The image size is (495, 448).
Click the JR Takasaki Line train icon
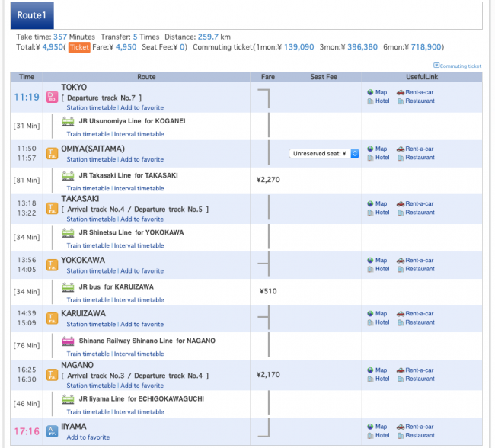pyautogui.click(x=68, y=176)
